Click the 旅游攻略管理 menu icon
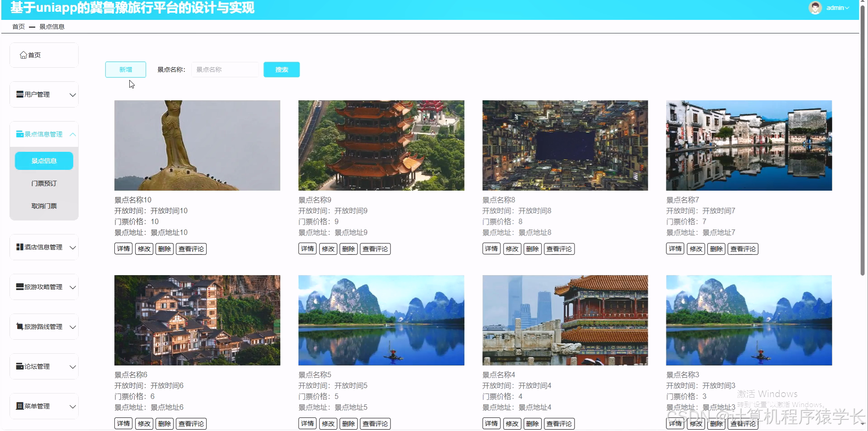This screenshot has height=431, width=868. [20, 287]
